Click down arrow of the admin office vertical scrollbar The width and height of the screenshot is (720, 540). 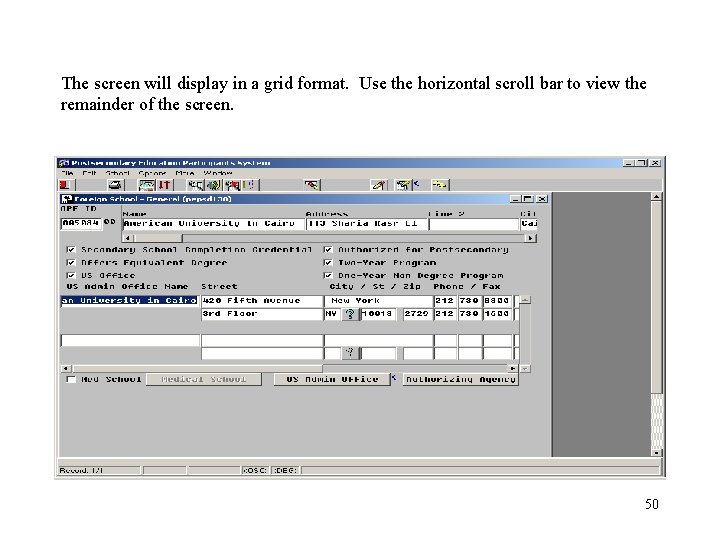pyautogui.click(x=525, y=368)
